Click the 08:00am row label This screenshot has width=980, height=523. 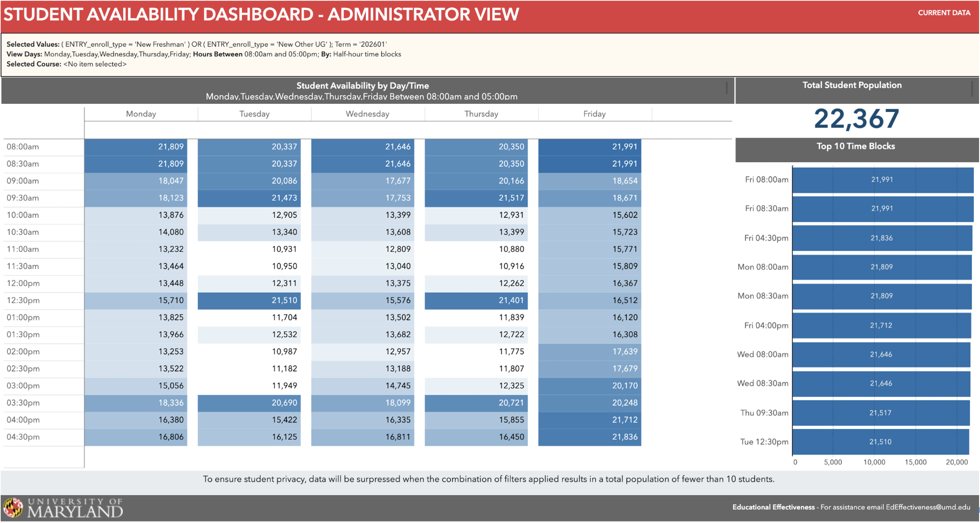point(23,147)
